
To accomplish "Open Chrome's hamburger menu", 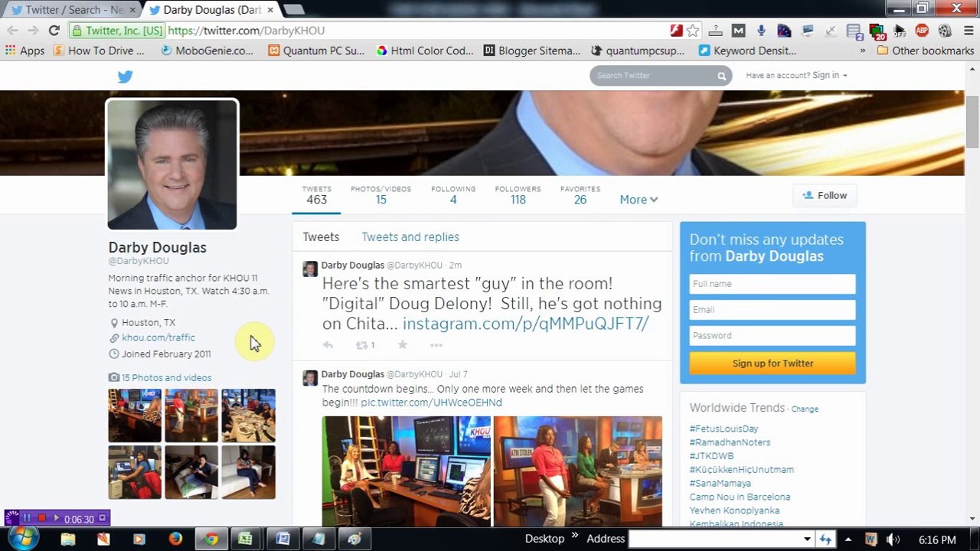I will (x=968, y=31).
